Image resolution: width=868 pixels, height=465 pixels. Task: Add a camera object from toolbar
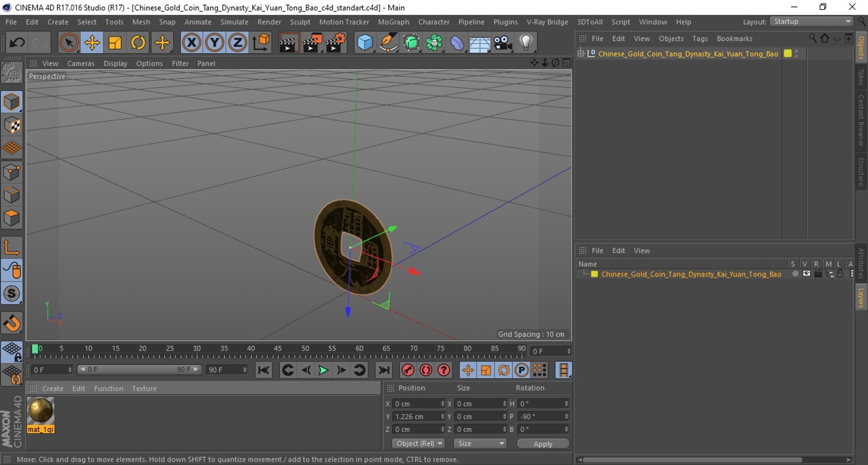502,43
